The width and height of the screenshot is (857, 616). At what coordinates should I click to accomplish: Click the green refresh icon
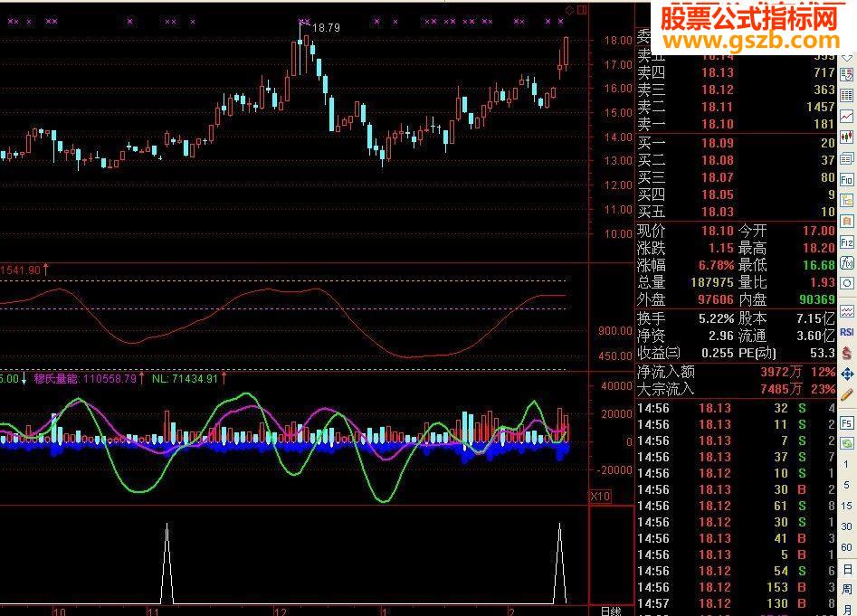847,443
